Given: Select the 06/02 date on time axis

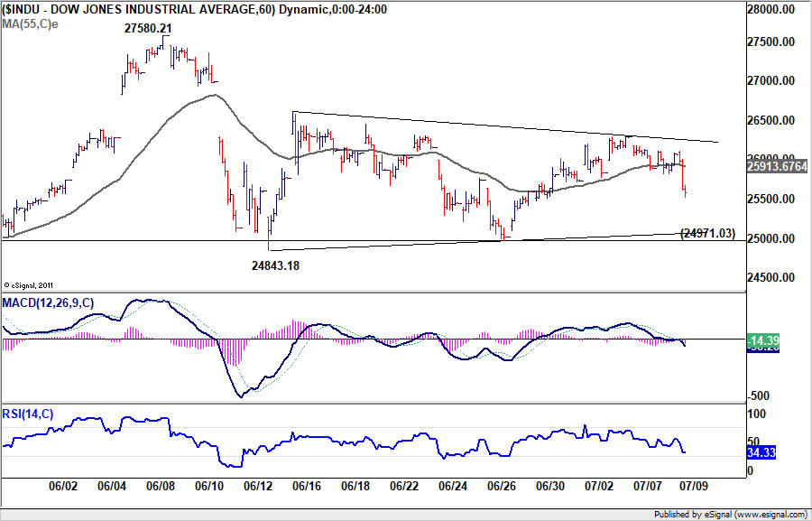Looking at the screenshot, I should (x=63, y=487).
